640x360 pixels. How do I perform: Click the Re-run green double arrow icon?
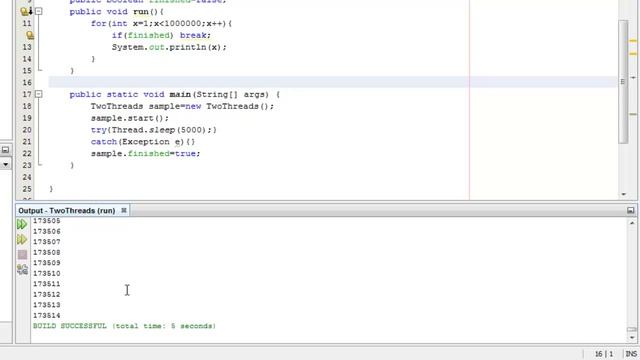(x=22, y=224)
